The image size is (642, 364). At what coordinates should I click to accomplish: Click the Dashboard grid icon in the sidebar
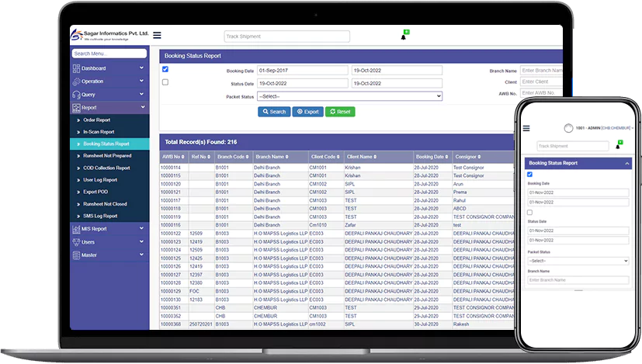(x=76, y=68)
